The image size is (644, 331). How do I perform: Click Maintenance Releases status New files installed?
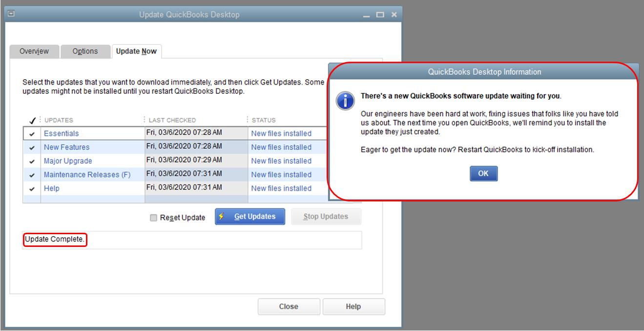tap(281, 175)
